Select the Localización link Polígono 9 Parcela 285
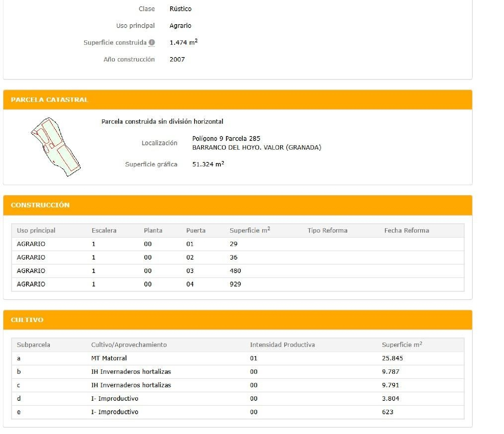 coord(226,139)
